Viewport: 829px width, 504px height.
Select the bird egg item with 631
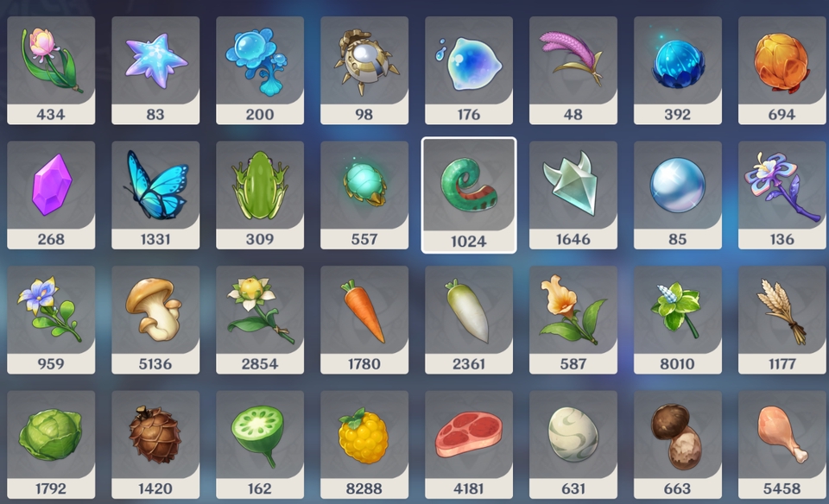pos(573,444)
